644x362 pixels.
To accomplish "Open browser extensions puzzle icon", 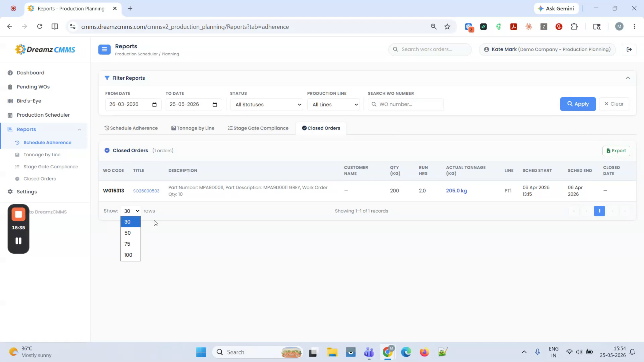I will click(x=574, y=27).
